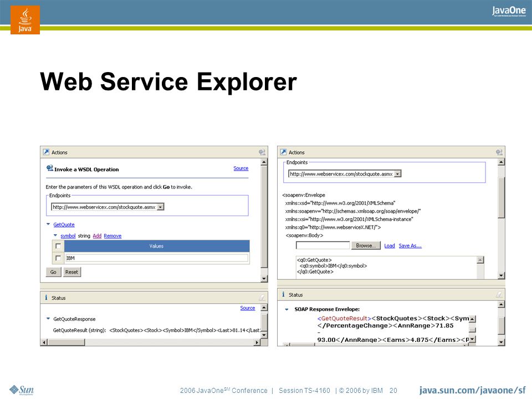Click the left Status scroll right arrow

[257, 342]
